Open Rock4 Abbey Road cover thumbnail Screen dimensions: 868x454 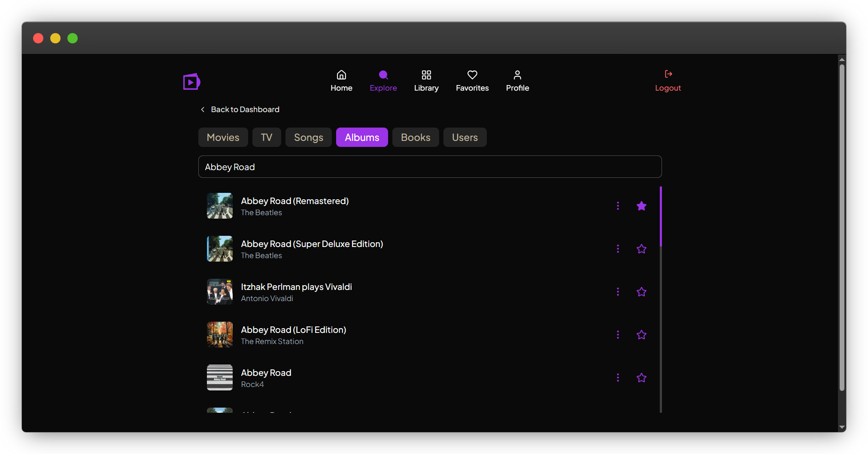click(x=220, y=378)
